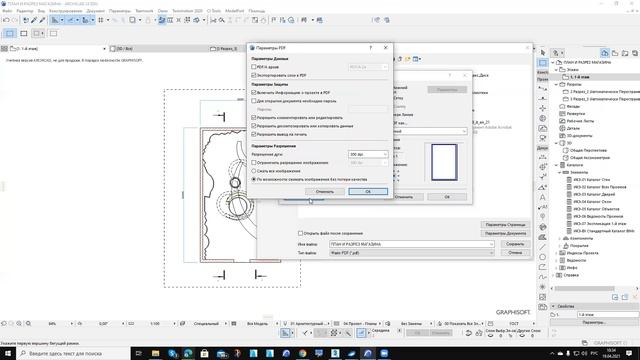Click the Undo arrow in the toolbar

tap(6, 20)
